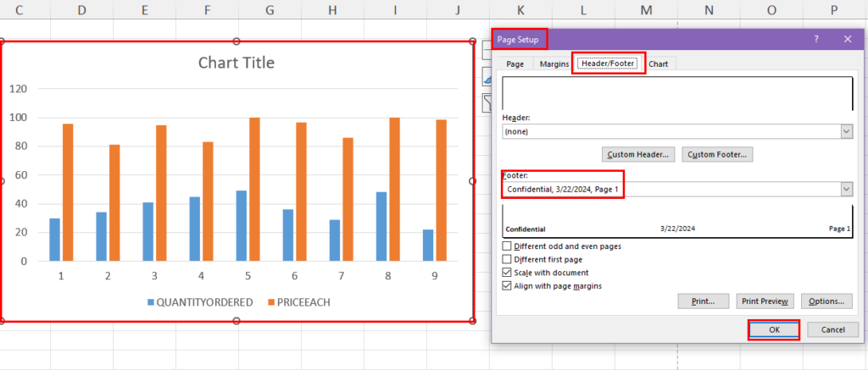Click the chart's right-middle sizing handle
868x370 pixels.
pos(473,181)
